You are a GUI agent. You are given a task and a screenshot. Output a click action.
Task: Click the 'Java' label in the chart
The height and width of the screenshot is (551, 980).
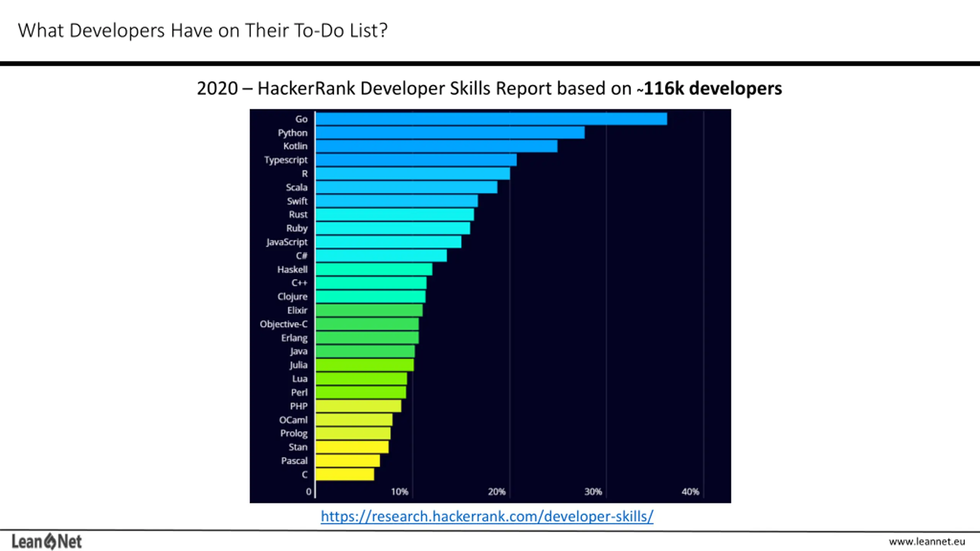tap(299, 352)
